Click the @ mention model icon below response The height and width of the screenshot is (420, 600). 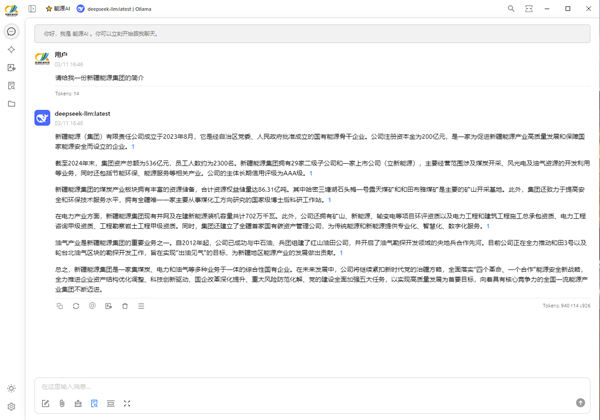[x=92, y=306]
